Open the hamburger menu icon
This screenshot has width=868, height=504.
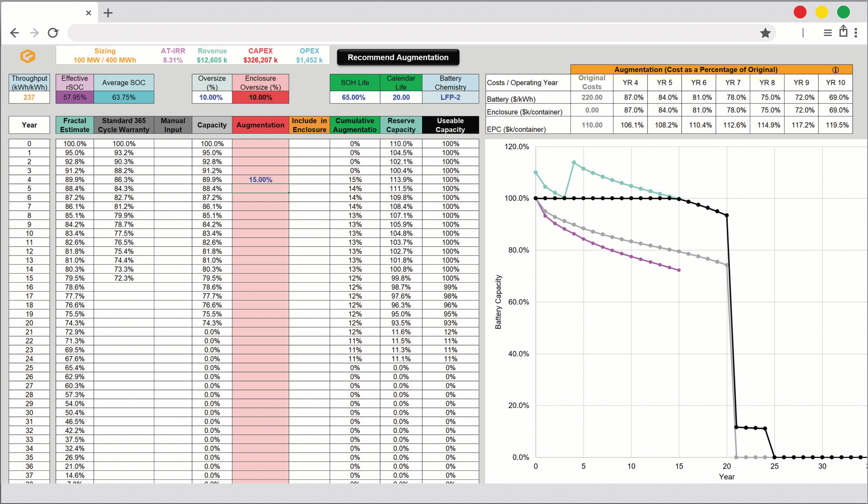coord(827,32)
